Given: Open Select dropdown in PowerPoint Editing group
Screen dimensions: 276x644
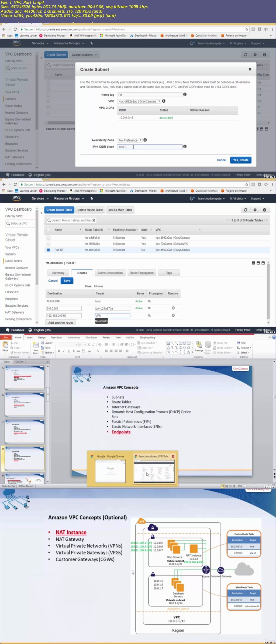Looking at the screenshot, I should coord(243,352).
